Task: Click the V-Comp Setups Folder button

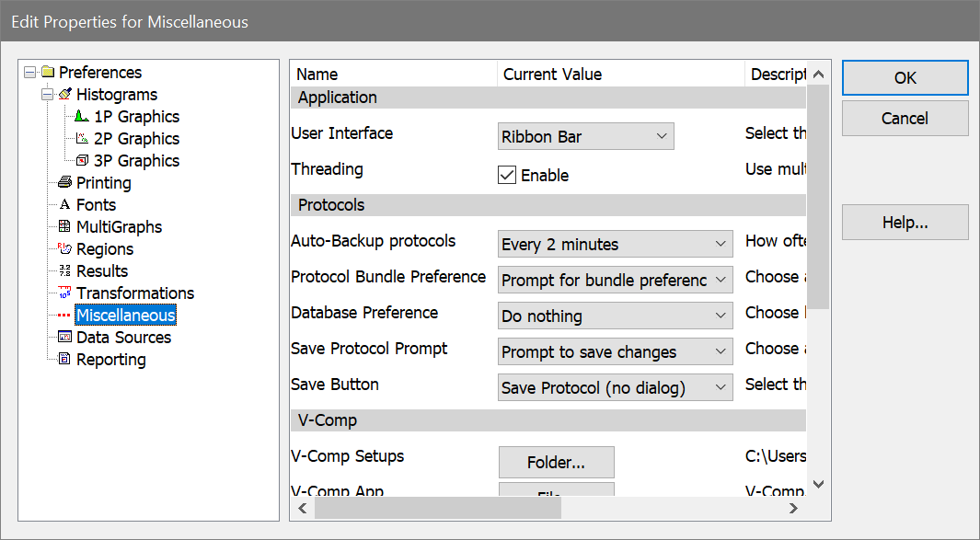Action: pos(556,462)
